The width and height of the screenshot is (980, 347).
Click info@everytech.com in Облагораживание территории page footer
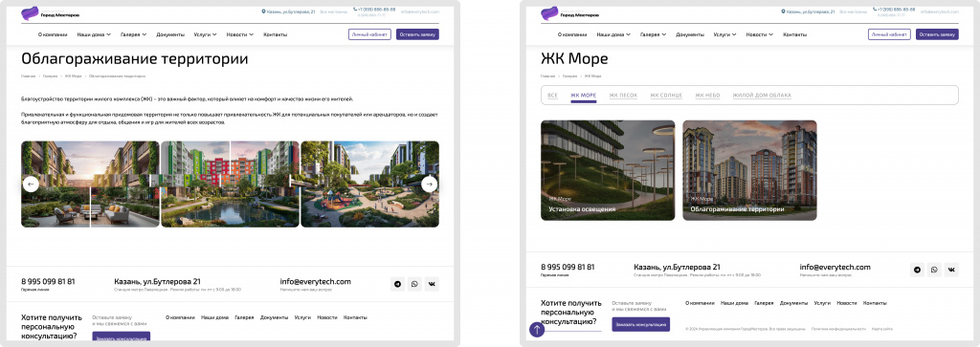[316, 281]
